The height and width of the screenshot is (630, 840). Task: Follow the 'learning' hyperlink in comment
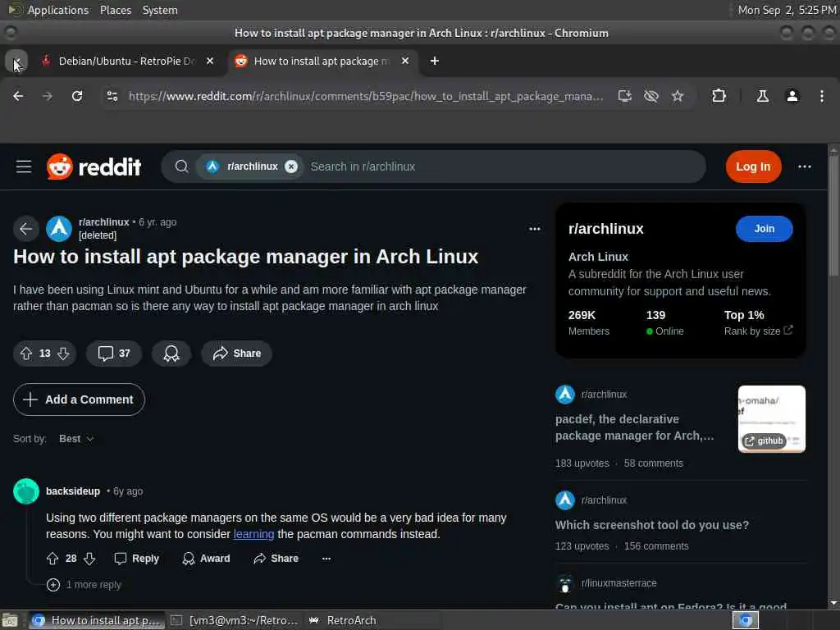(x=253, y=534)
